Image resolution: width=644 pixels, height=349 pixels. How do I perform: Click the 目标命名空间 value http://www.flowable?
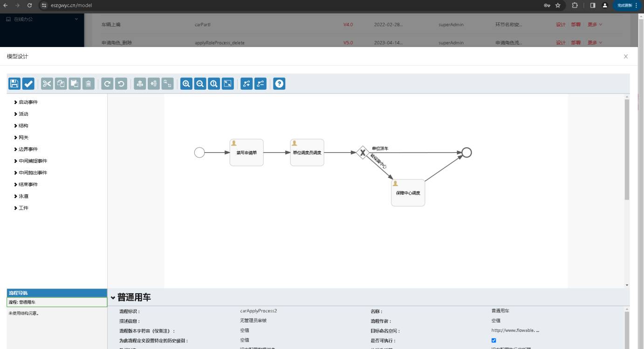point(515,330)
